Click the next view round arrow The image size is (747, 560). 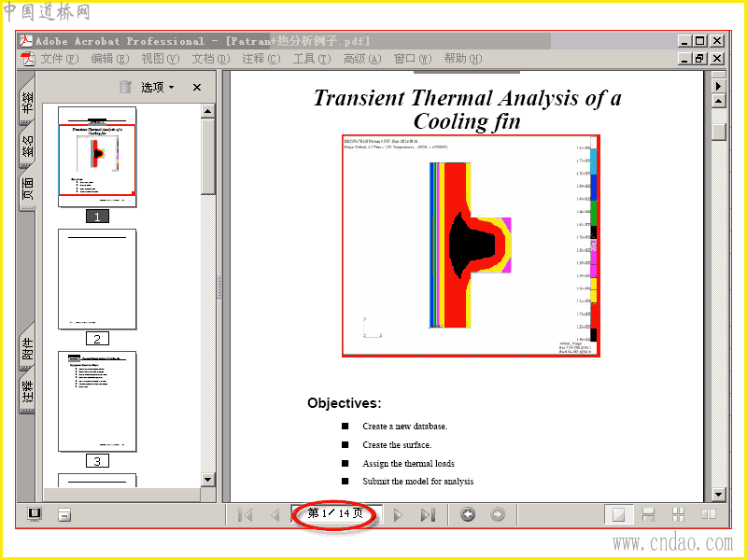pyautogui.click(x=498, y=514)
